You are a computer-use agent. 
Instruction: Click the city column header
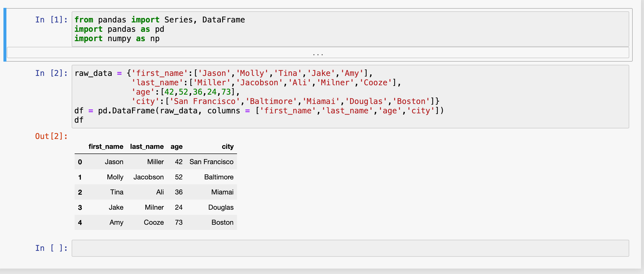coord(227,147)
